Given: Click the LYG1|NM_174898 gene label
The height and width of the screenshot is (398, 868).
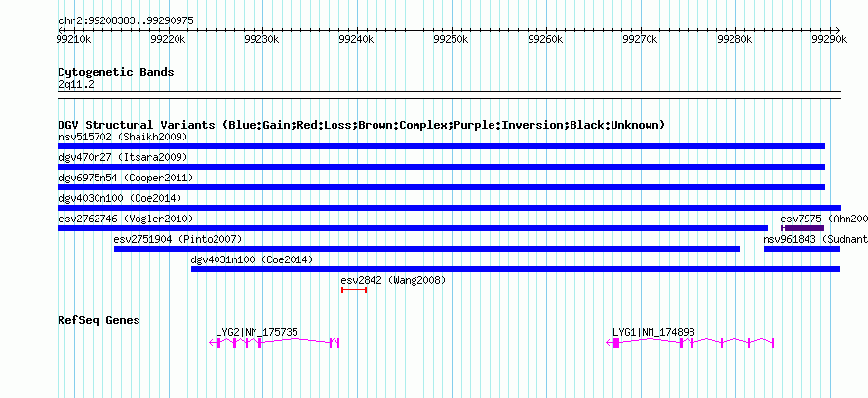Looking at the screenshot, I should click(653, 332).
